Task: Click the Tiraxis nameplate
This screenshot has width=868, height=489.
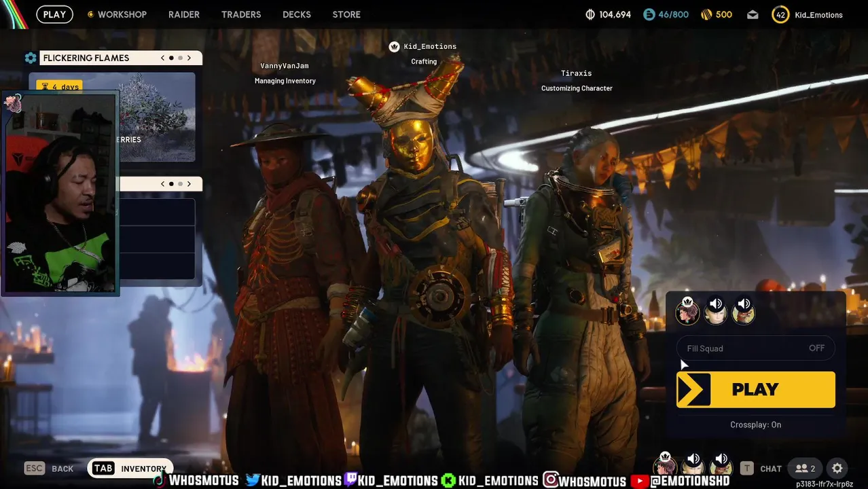Action: [x=576, y=73]
